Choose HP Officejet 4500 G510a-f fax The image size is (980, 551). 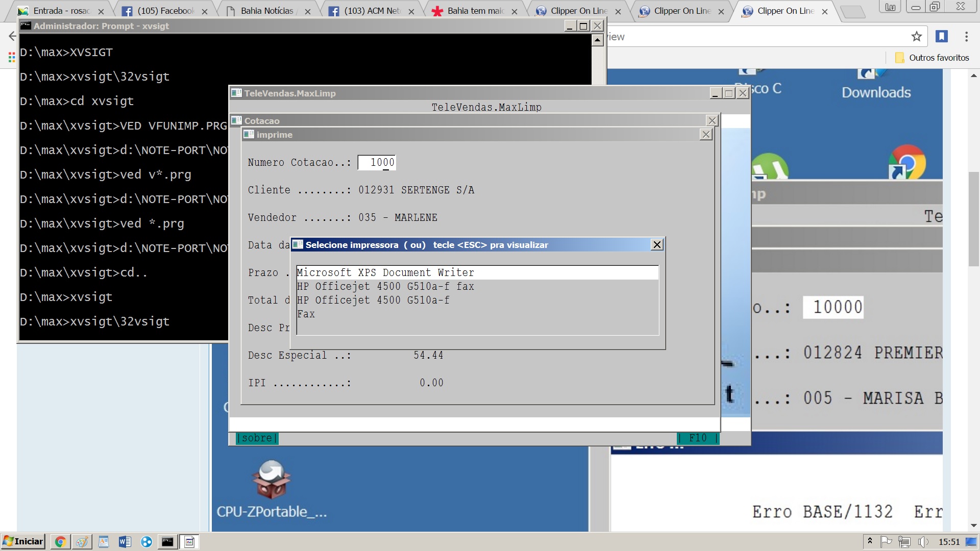(385, 286)
